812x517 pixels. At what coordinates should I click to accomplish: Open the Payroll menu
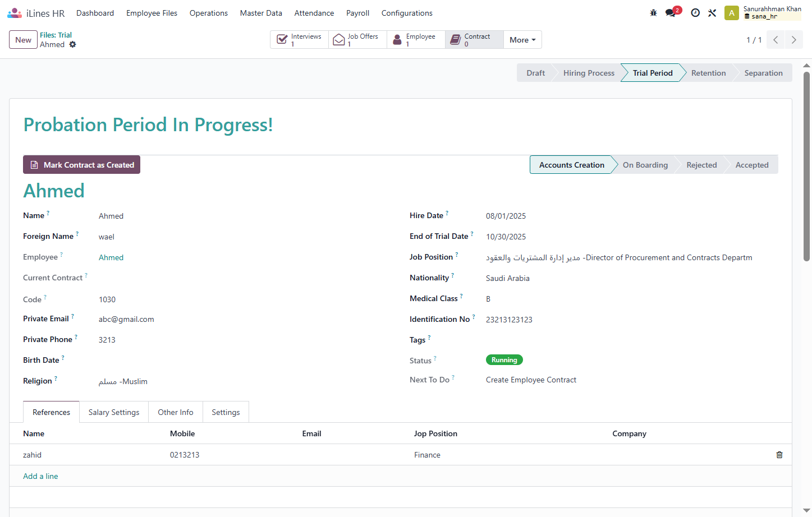[x=357, y=13]
